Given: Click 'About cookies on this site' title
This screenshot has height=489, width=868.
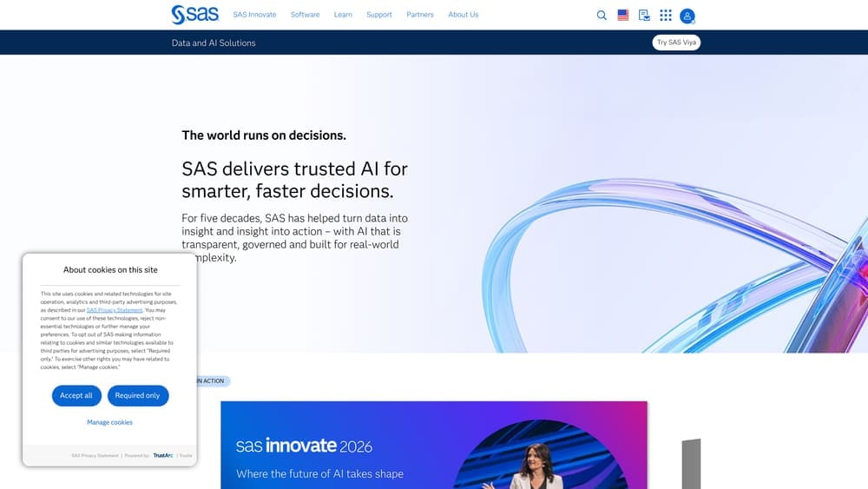Looking at the screenshot, I should click(x=110, y=270).
